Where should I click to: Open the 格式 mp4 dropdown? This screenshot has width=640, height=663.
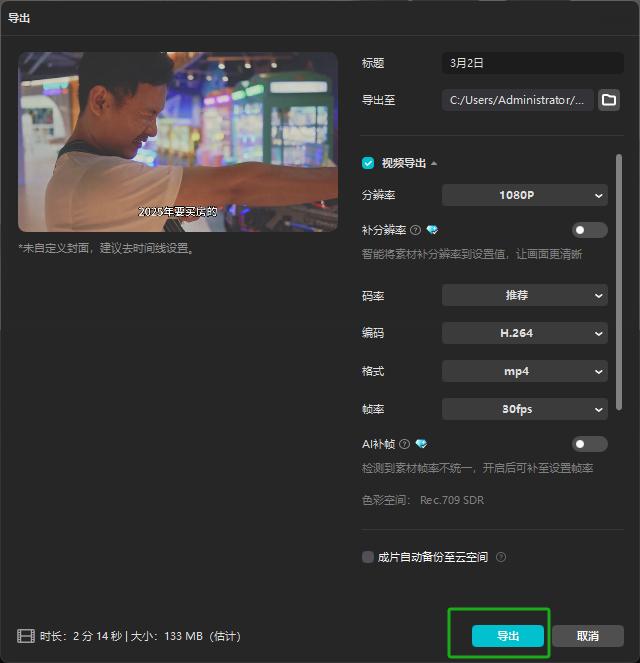pyautogui.click(x=525, y=371)
